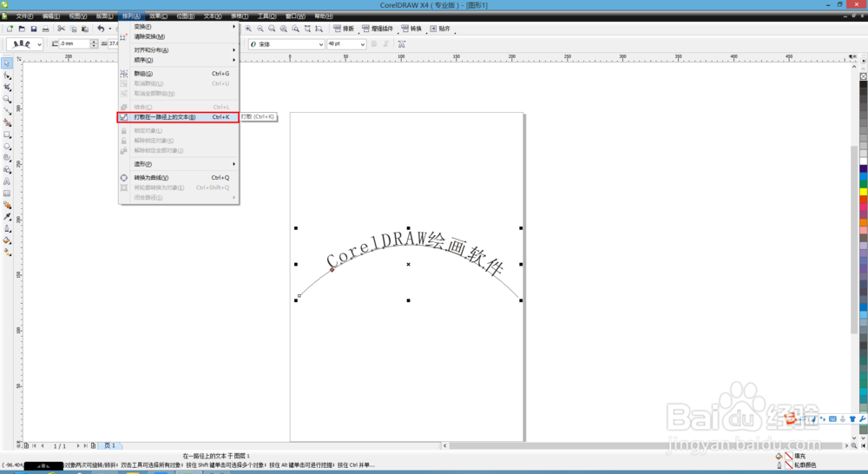Viewport: 868px width, 474px height.
Task: Create a new document from toolbar
Action: coord(10,29)
